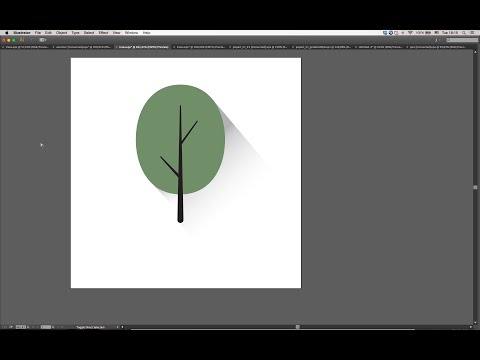Click the Ai application logo icon
Viewport: 480px width, 360px height.
click(22, 40)
